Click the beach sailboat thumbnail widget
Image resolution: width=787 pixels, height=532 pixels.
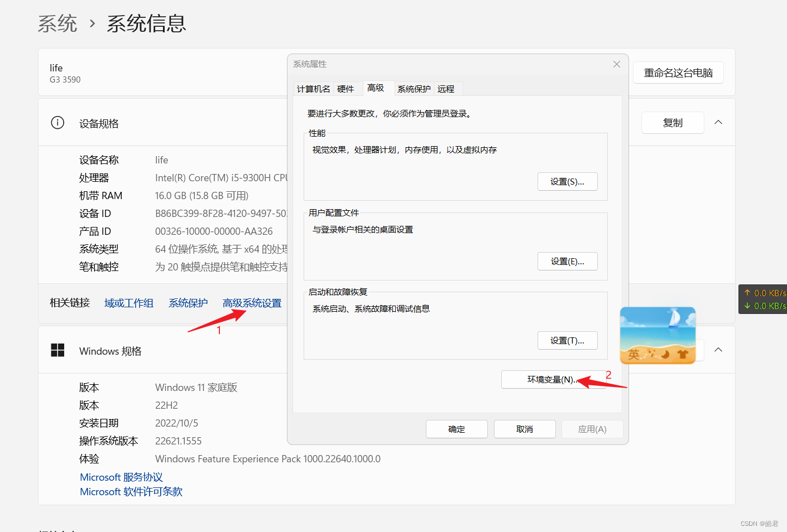(x=658, y=335)
